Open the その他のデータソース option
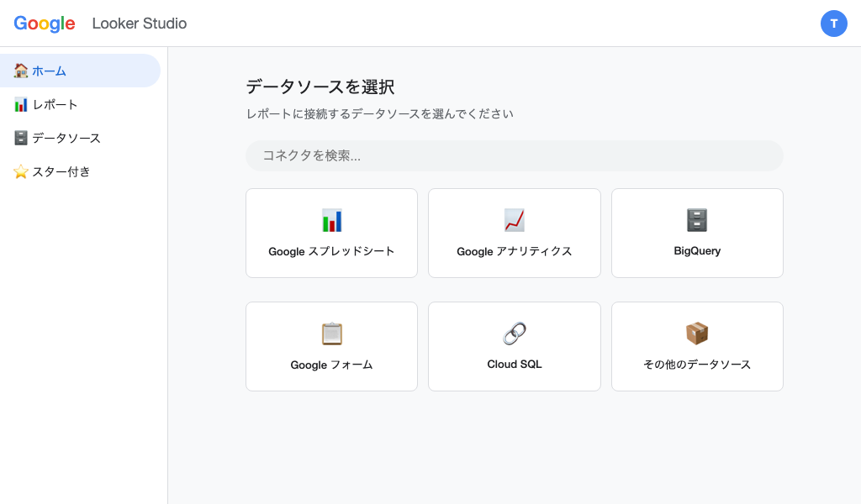The image size is (861, 504). [x=696, y=346]
